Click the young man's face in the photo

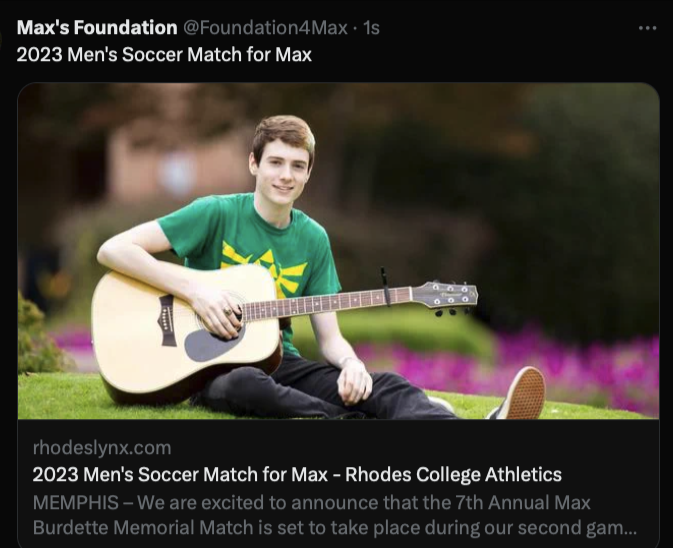tap(281, 170)
